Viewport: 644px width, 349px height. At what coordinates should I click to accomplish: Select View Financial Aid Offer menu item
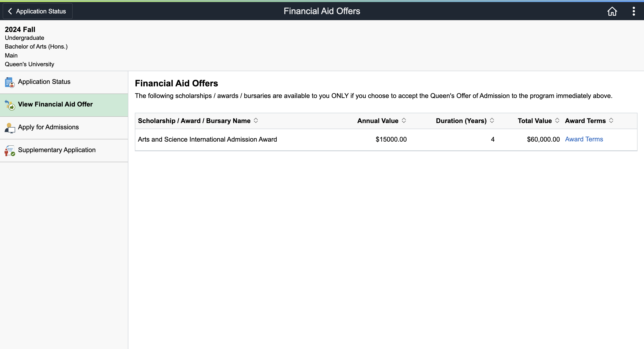55,104
